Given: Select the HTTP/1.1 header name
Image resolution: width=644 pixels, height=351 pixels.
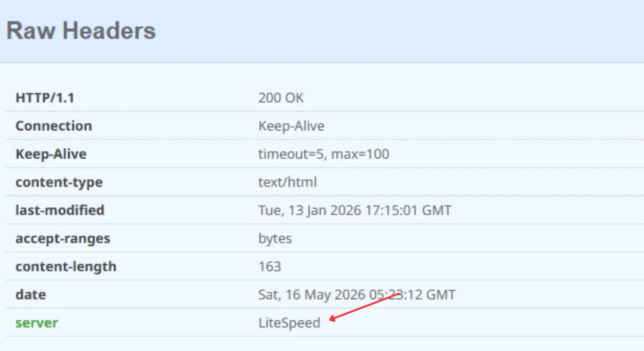Looking at the screenshot, I should coord(45,98).
